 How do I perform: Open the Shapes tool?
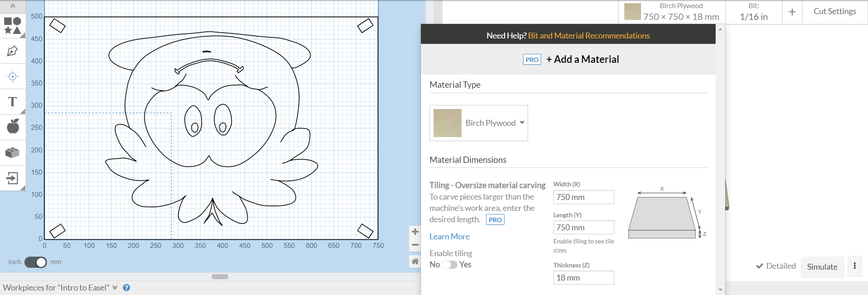pyautogui.click(x=13, y=26)
